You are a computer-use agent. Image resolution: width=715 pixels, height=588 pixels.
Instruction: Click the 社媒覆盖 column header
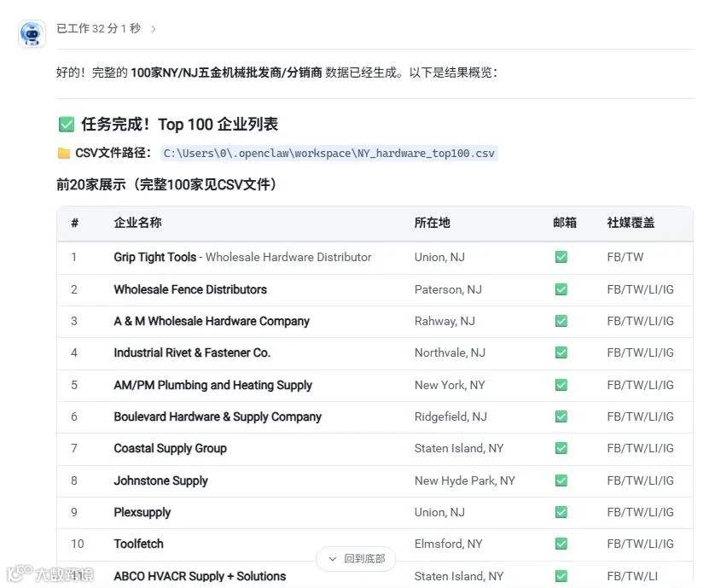(x=631, y=223)
